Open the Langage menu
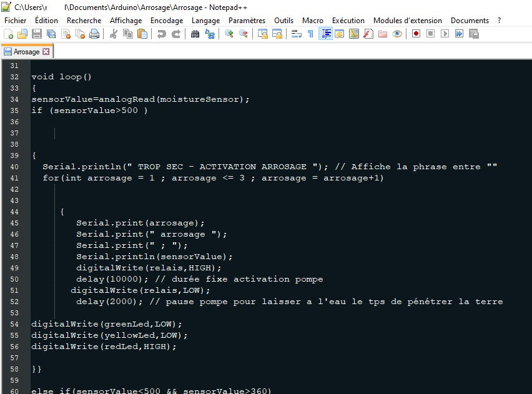 tap(205, 21)
